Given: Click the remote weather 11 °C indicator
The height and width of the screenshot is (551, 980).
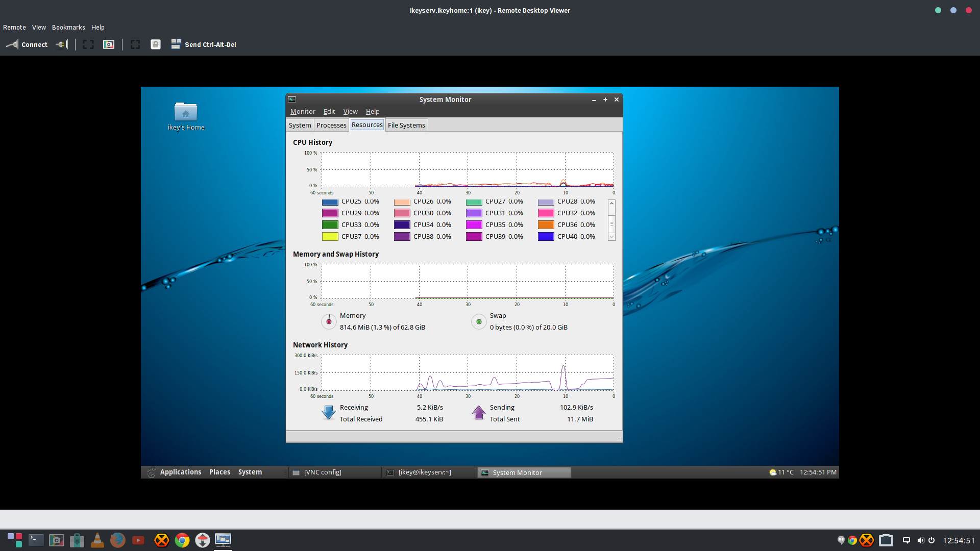Looking at the screenshot, I should pos(781,472).
